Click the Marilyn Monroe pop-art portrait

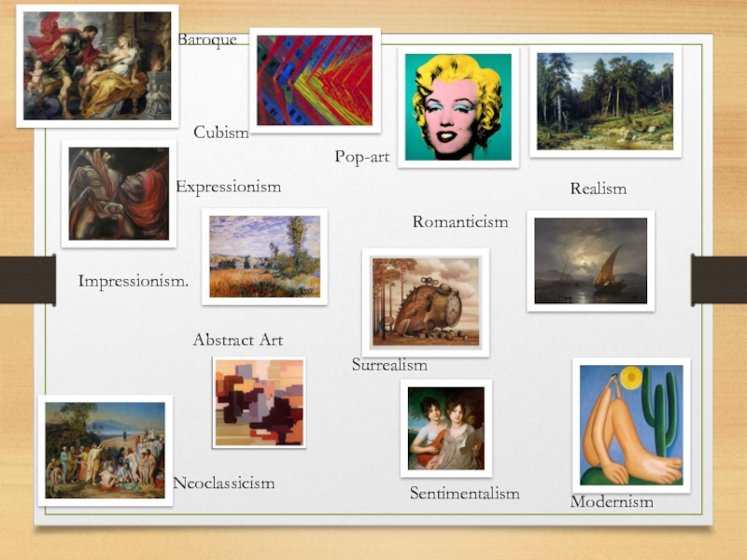[x=458, y=107]
